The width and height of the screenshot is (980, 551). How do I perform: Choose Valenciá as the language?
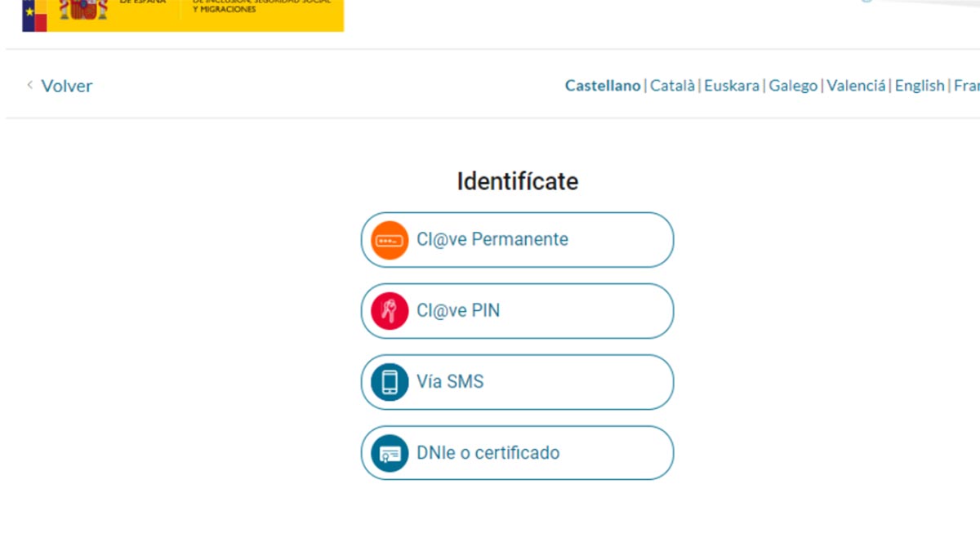[856, 86]
